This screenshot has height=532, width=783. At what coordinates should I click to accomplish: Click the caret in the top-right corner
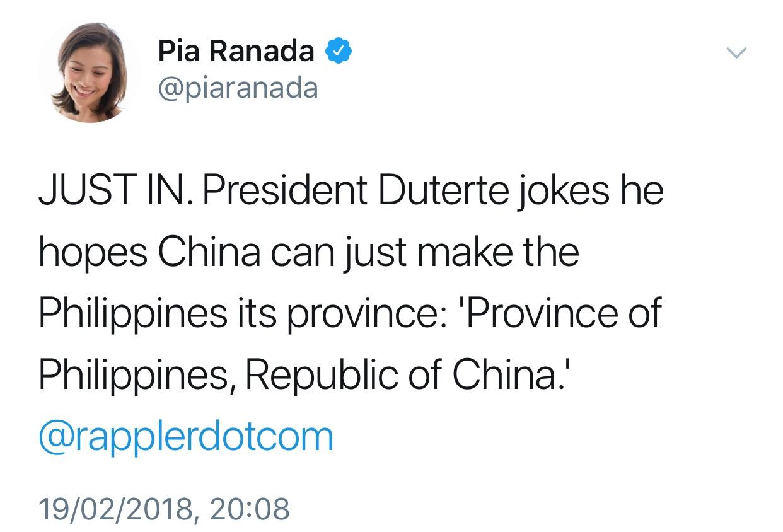point(736,54)
